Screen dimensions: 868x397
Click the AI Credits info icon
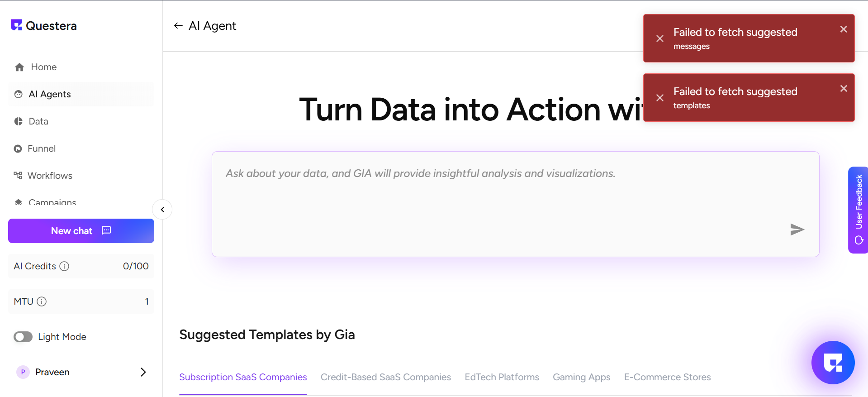(x=64, y=266)
